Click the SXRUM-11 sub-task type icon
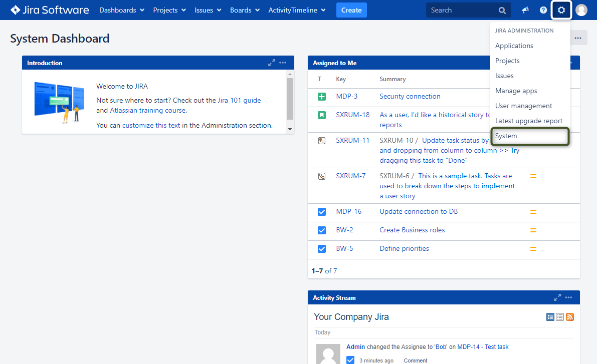 tap(322, 141)
